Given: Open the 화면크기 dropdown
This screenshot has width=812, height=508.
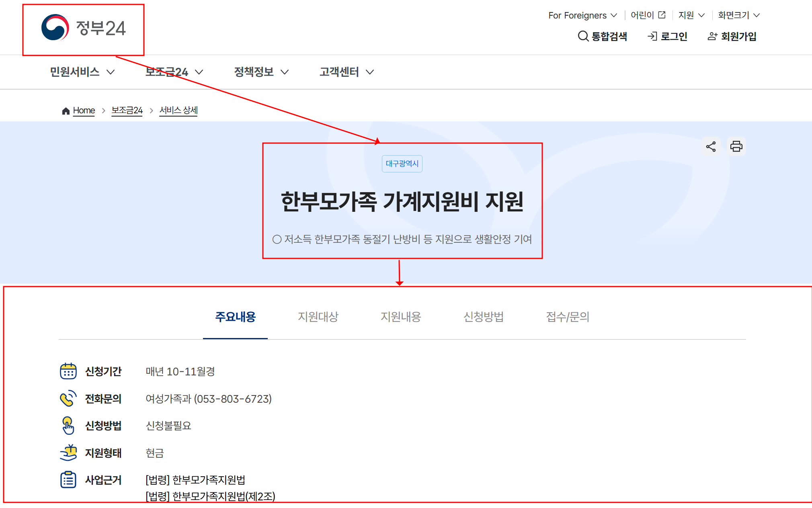Looking at the screenshot, I should [738, 15].
